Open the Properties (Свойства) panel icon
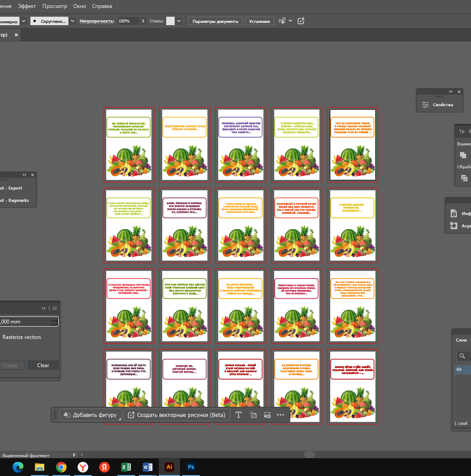Screen dimensions: 471x476 point(425,104)
